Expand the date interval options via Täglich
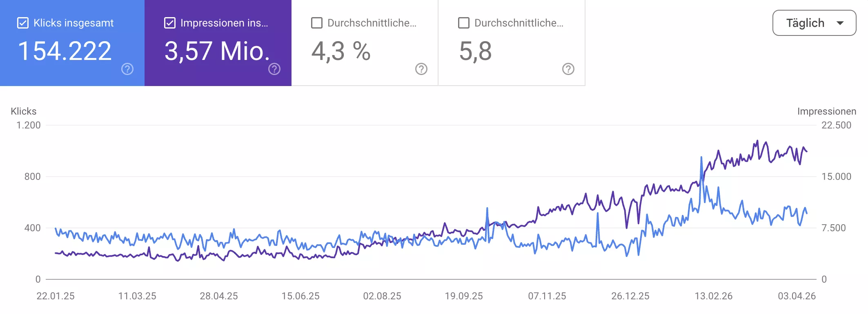The image size is (868, 314). point(814,23)
